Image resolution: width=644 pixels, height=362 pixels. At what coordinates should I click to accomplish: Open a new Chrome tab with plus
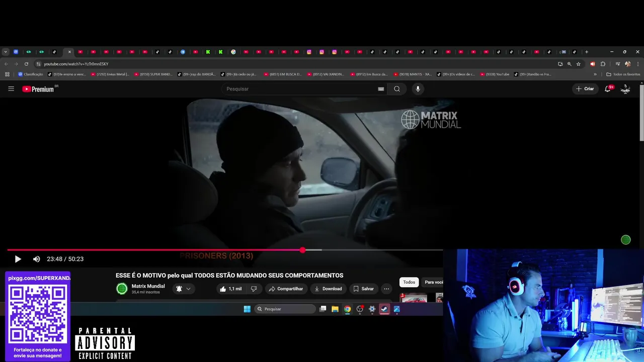click(x=586, y=52)
